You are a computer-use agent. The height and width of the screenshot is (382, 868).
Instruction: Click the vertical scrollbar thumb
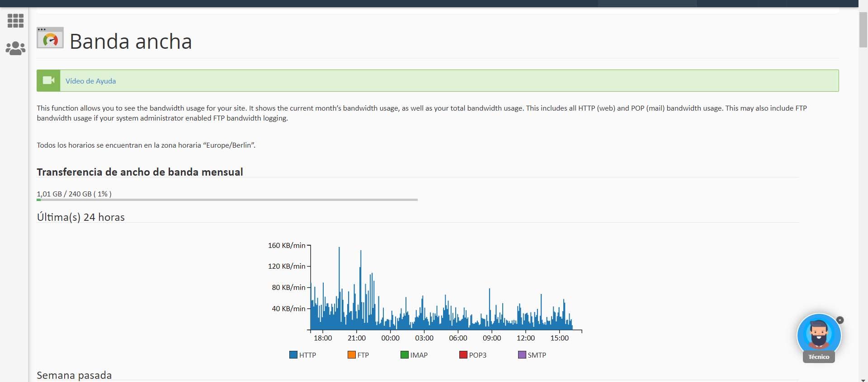(863, 29)
